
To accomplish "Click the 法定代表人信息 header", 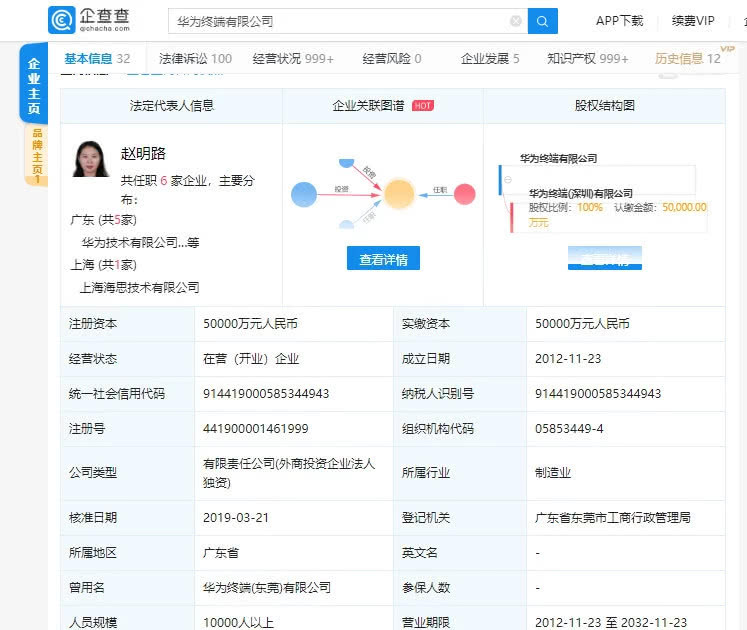I will coord(172,106).
